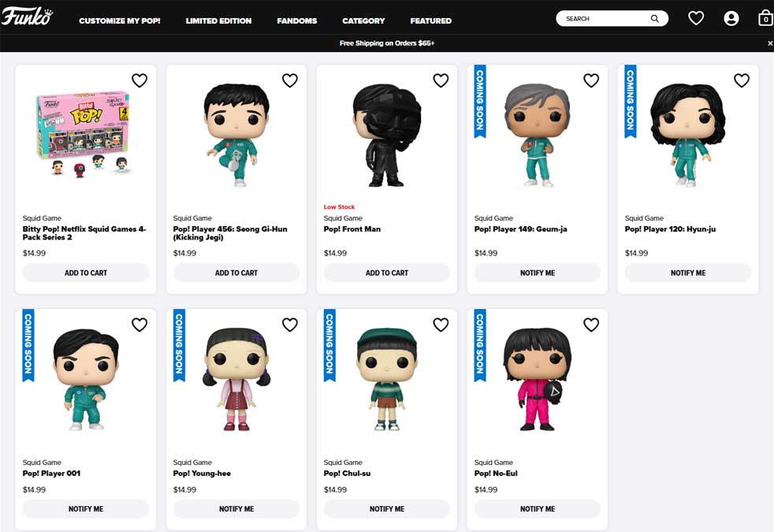This screenshot has height=532, width=774.
Task: Expand the Featured menu
Action: [431, 20]
